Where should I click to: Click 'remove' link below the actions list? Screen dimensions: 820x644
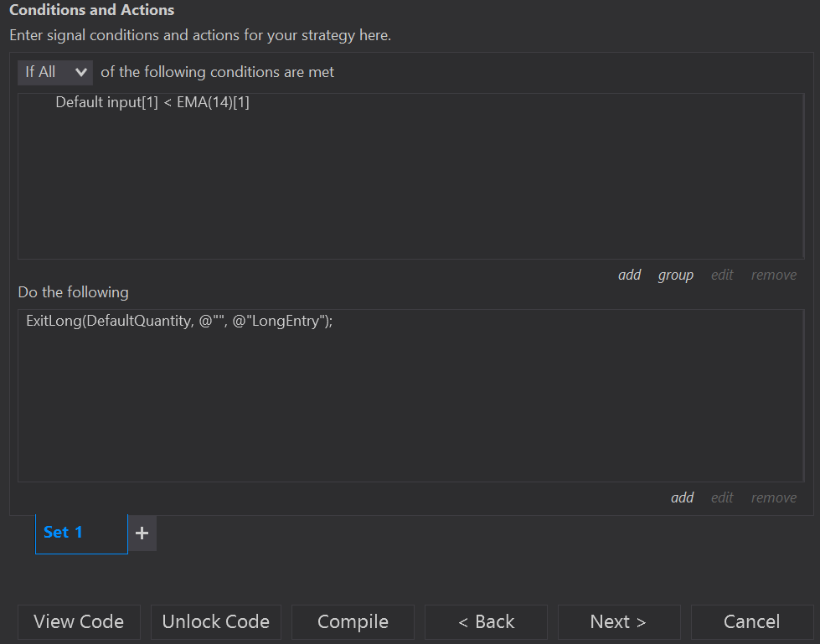773,497
